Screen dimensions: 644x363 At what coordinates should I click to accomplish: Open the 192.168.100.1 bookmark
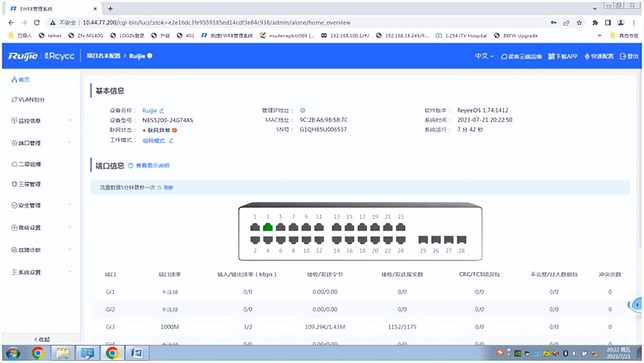345,36
